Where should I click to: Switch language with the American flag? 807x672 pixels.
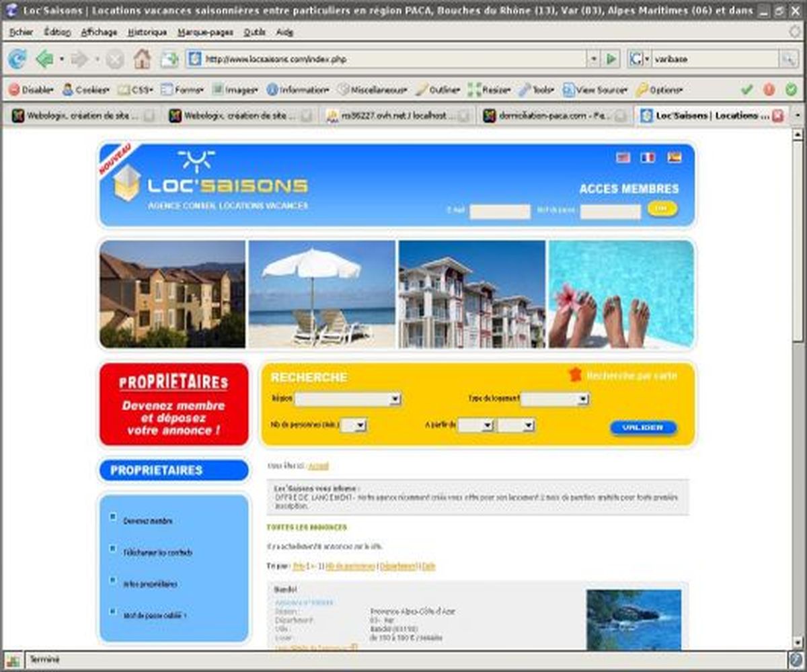623,157
